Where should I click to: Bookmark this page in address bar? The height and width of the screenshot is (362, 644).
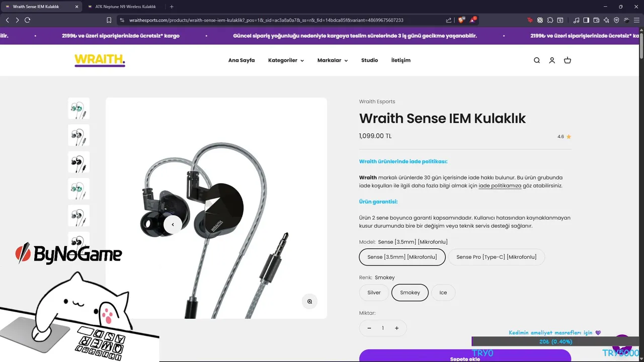coord(109,20)
